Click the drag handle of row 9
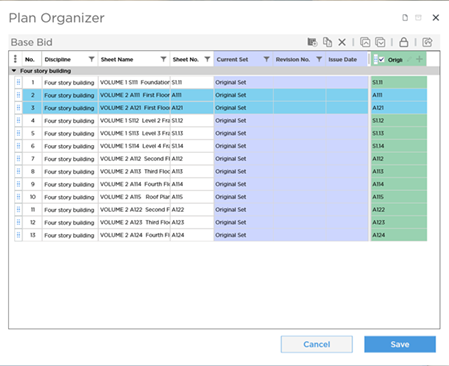The height and width of the screenshot is (366, 449). coord(18,184)
